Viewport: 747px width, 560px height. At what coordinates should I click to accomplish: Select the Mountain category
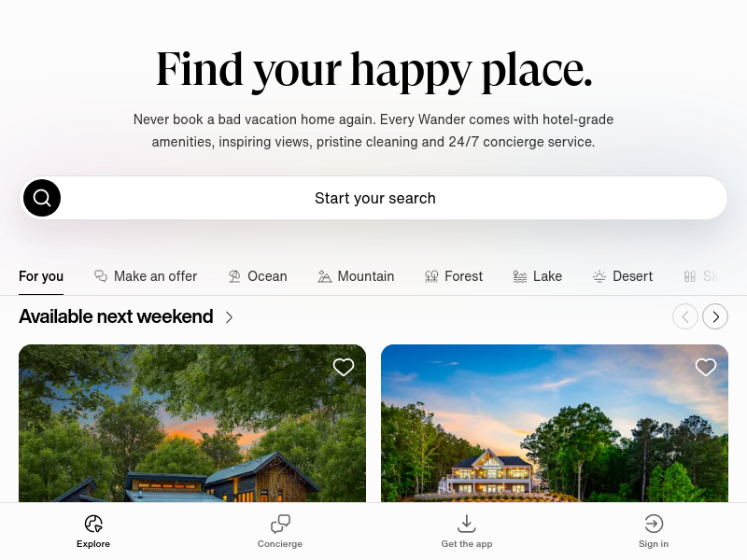tap(356, 276)
